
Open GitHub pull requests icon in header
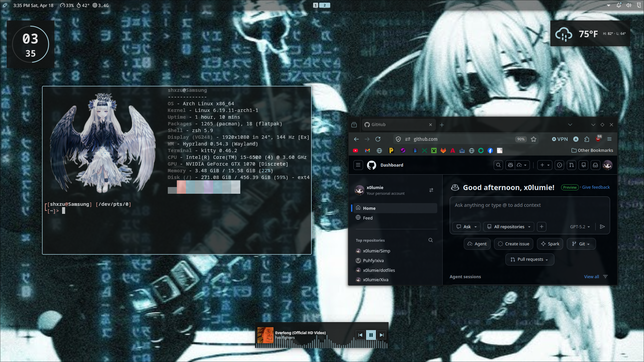572,165
